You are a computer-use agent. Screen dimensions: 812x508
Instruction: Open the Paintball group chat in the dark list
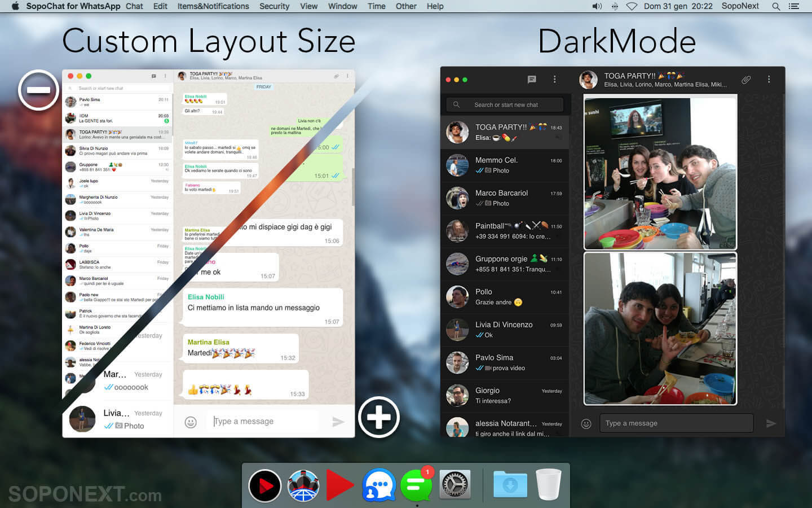coord(505,231)
